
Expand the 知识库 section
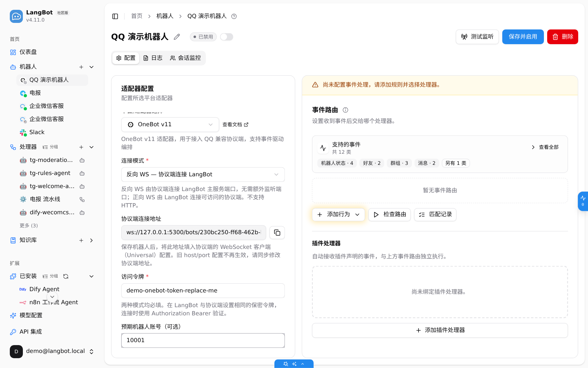91,240
